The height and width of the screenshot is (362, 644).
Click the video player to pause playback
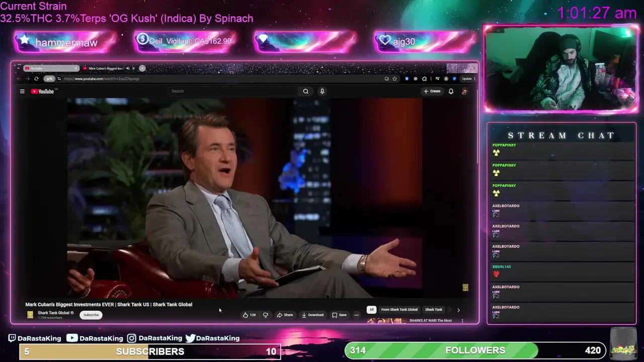coord(245,198)
